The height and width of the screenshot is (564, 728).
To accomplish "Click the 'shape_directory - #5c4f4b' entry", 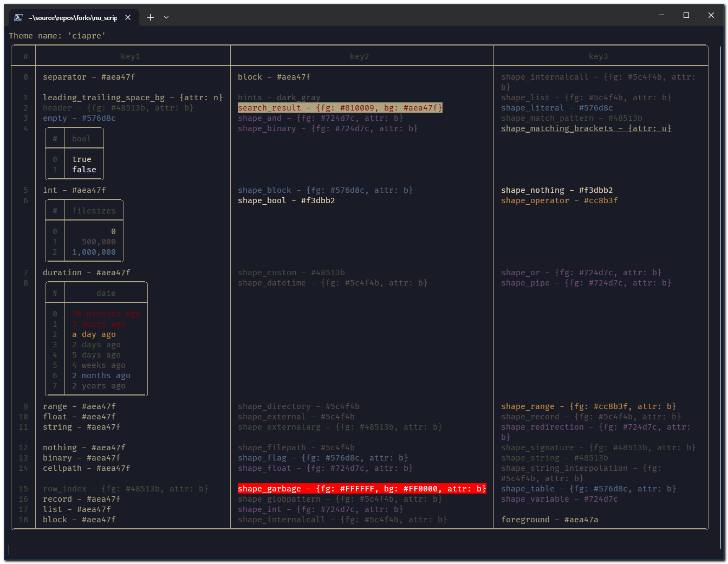I will coord(298,406).
